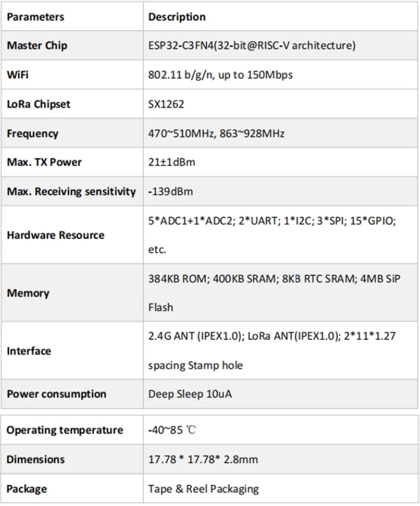Screen dimensions: 420x506
Task: Click the Deep Sleep 10uA value
Action: (190, 394)
